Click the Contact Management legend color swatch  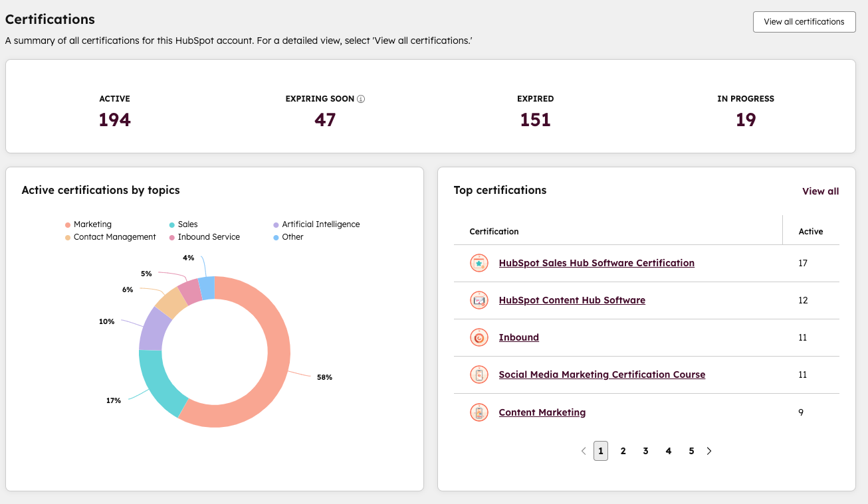pyautogui.click(x=67, y=237)
